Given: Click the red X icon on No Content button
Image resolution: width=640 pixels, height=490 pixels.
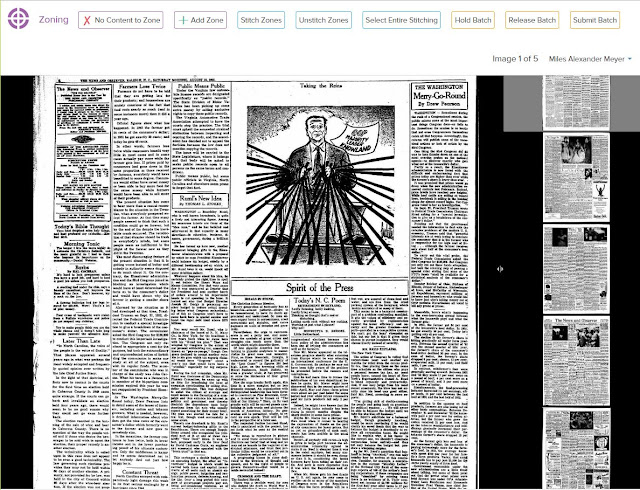Looking at the screenshot, I should [x=87, y=20].
